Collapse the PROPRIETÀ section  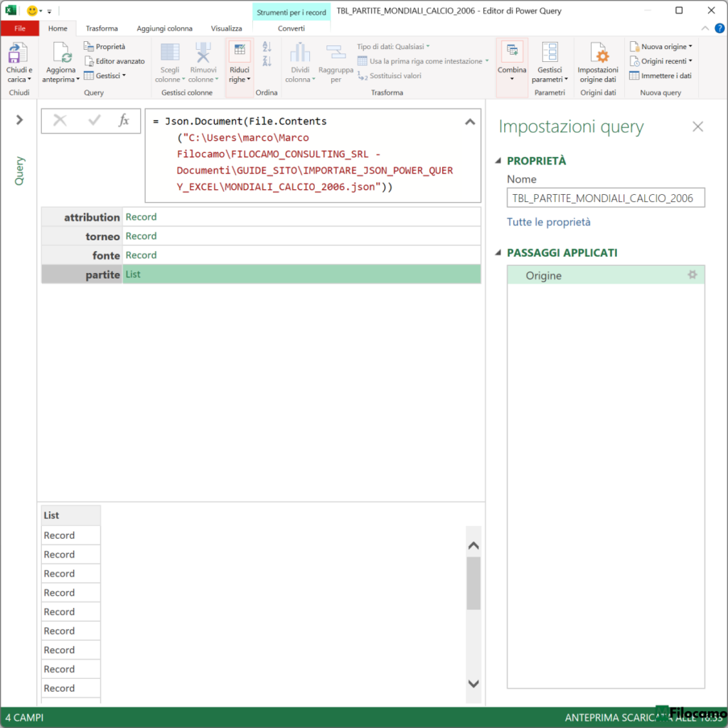tap(498, 161)
